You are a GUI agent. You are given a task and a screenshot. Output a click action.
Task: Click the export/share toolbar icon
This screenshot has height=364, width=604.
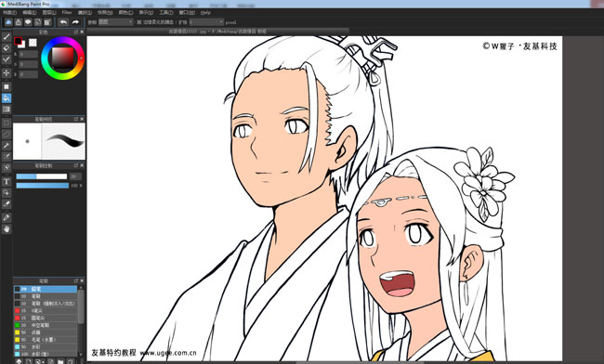[18, 22]
